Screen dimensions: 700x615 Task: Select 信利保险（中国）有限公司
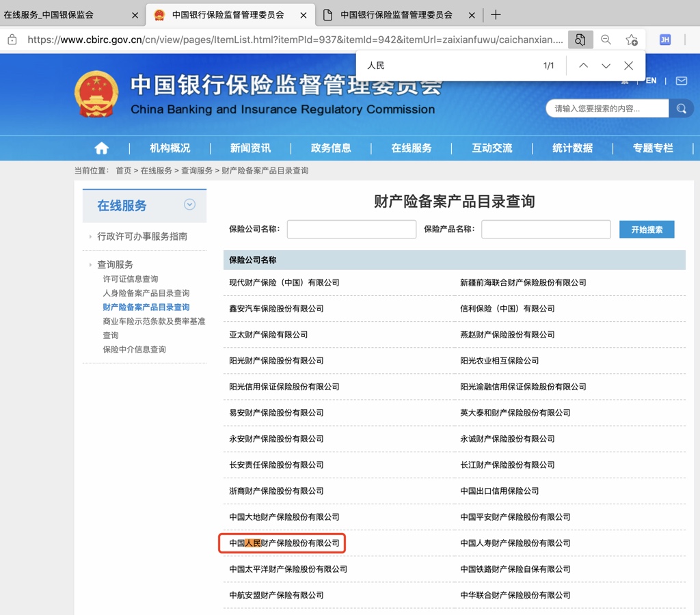(x=508, y=308)
